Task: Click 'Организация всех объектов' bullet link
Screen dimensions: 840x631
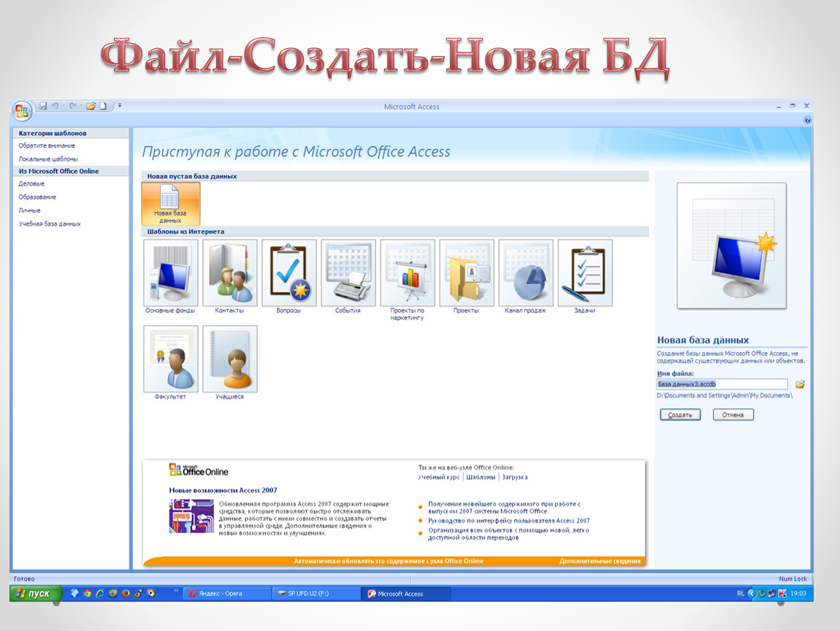Action: (508, 534)
